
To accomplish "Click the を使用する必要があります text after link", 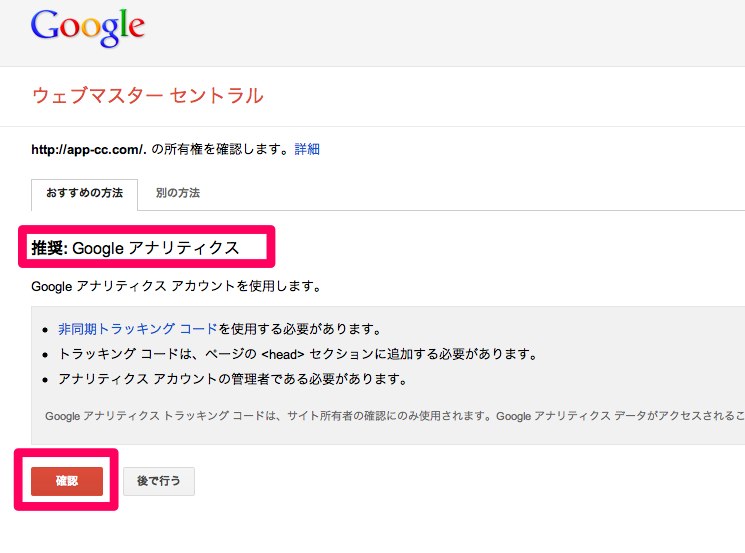I will (x=300, y=329).
